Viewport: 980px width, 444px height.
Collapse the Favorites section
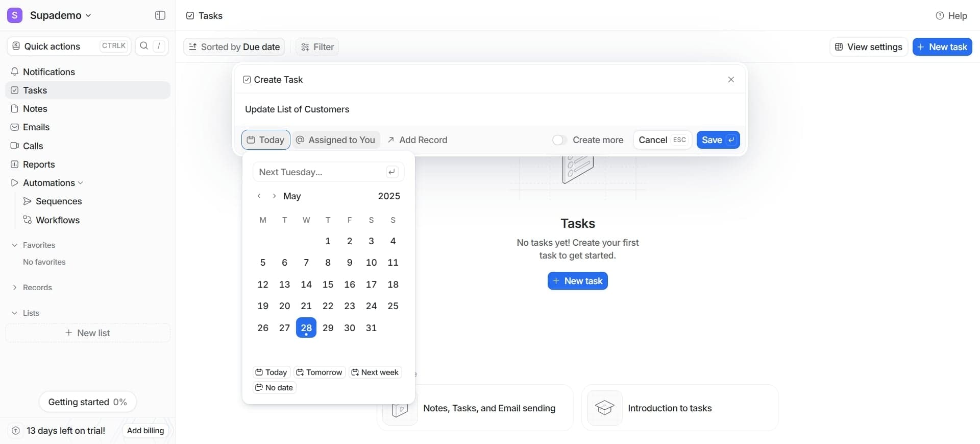click(x=15, y=245)
